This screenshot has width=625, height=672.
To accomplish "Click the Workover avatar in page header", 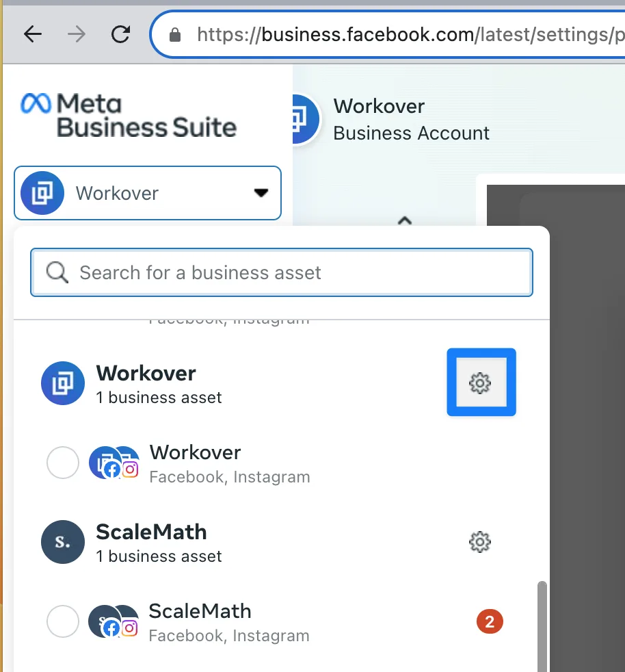I will tap(302, 119).
